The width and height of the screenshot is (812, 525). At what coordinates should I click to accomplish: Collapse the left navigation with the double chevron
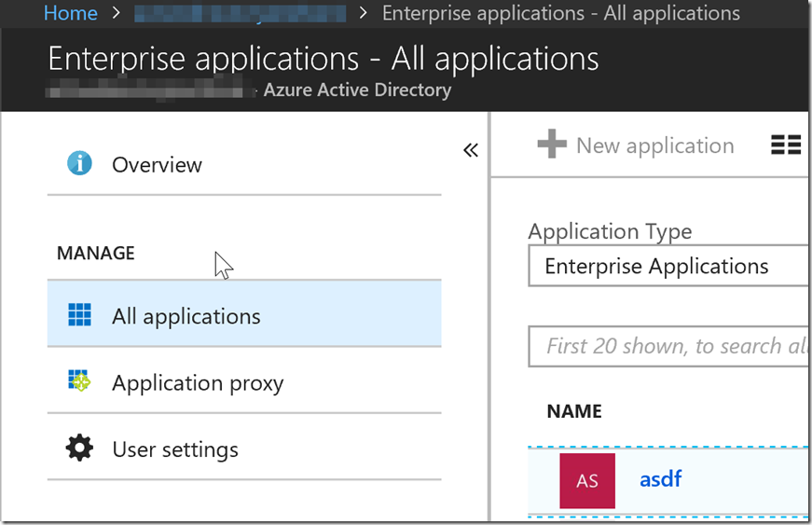[470, 150]
